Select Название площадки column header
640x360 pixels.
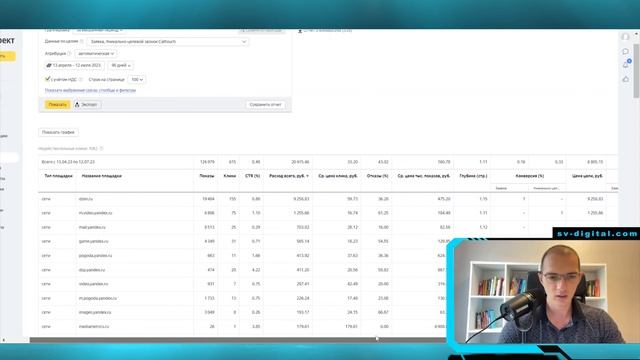pos(102,176)
